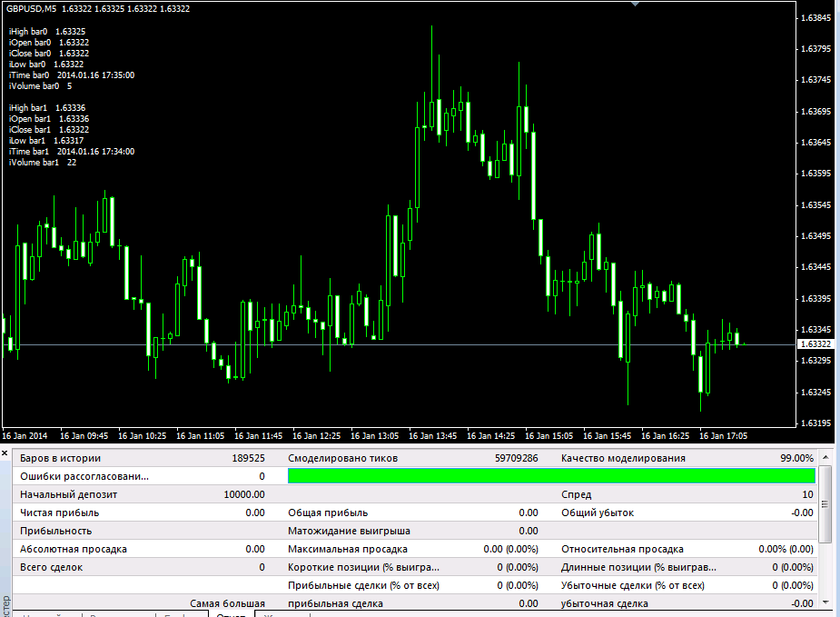
Task: Select 'Максимальная просадка' label
Action: coord(347,550)
